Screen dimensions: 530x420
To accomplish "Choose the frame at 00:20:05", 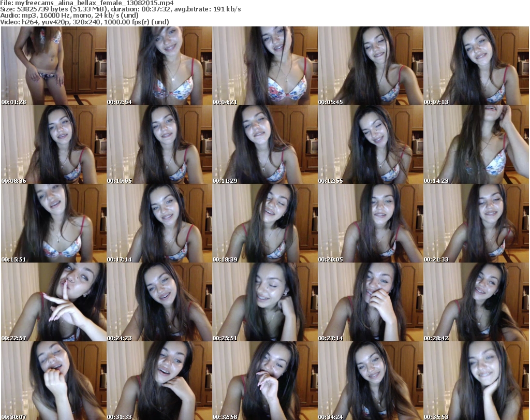I will pos(371,223).
